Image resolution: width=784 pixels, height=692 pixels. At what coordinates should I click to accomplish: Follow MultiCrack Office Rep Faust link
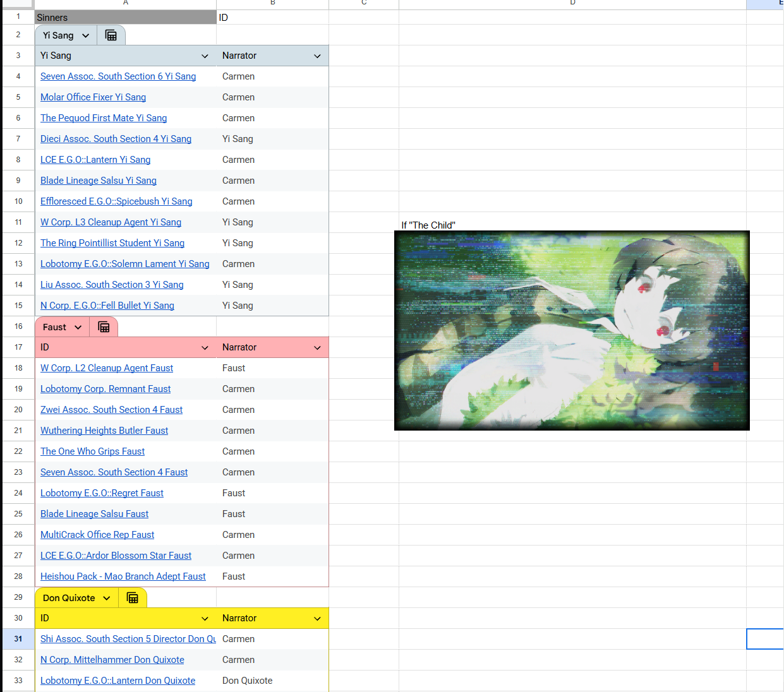97,535
